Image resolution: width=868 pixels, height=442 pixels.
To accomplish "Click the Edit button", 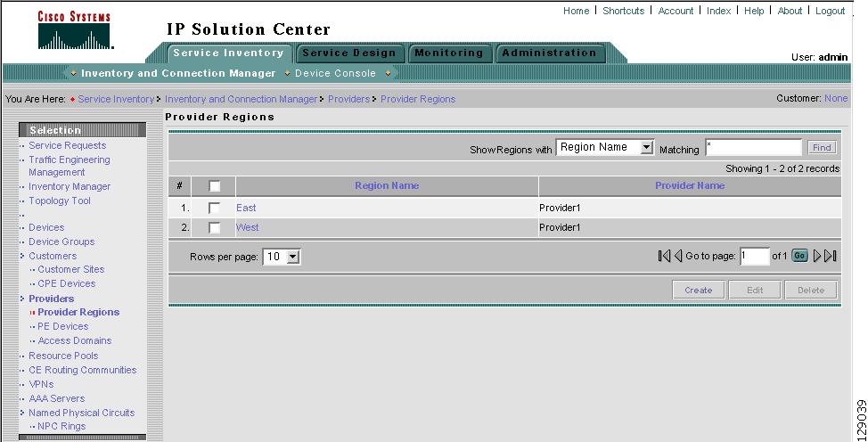I will pos(755,290).
